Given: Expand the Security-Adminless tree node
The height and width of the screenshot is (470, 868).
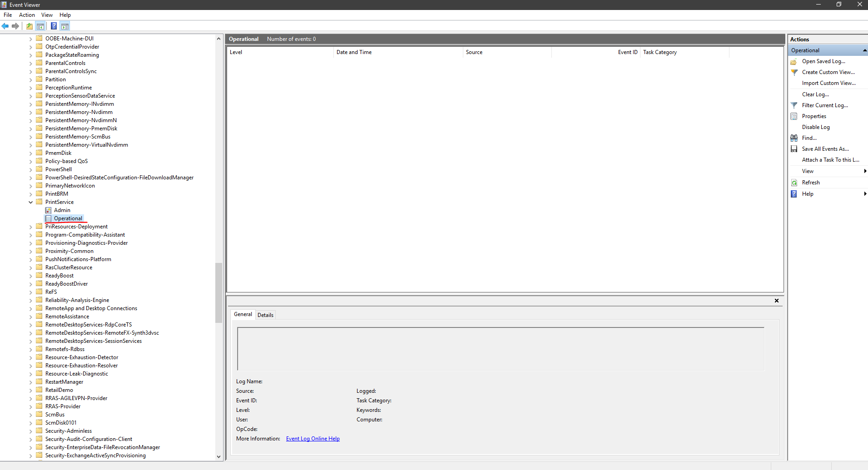Looking at the screenshot, I should pos(31,431).
